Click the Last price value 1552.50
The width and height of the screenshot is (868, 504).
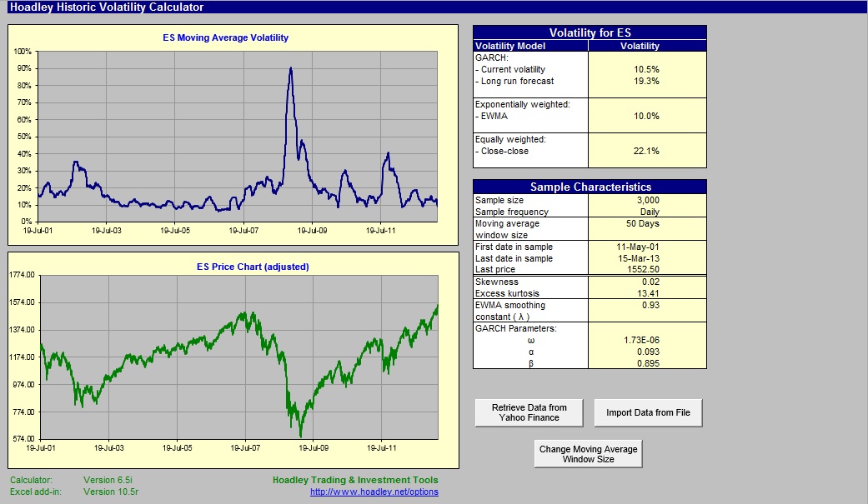pyautogui.click(x=643, y=269)
